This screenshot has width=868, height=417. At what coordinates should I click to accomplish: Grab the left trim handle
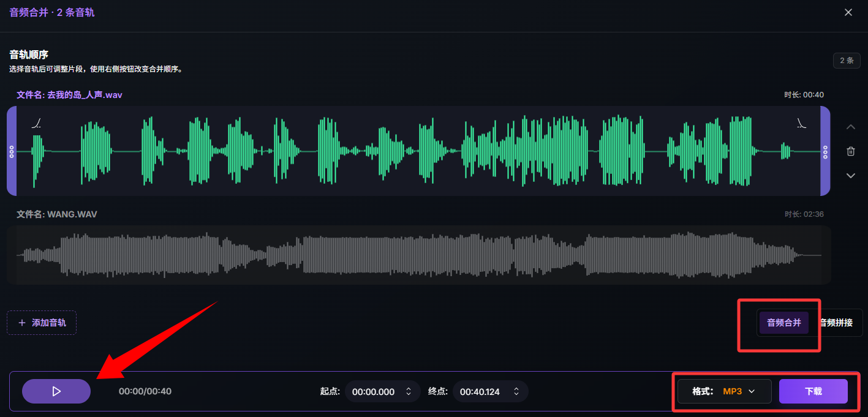click(x=12, y=151)
